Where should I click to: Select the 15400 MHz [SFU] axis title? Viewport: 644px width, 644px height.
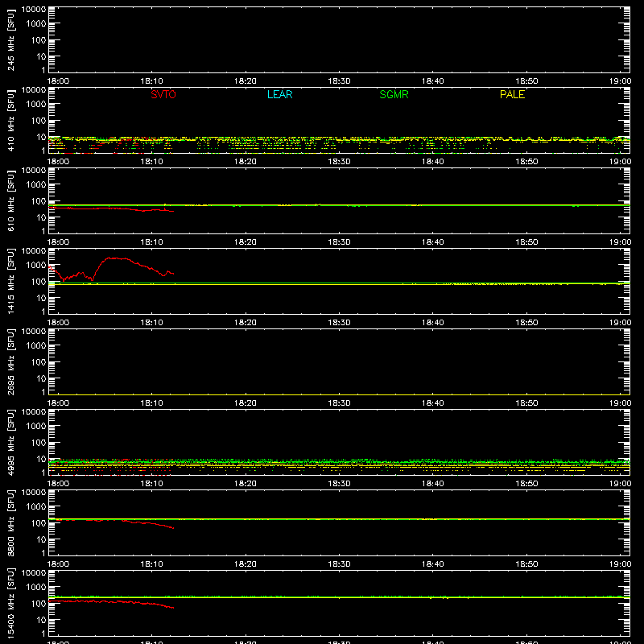(x=10, y=604)
